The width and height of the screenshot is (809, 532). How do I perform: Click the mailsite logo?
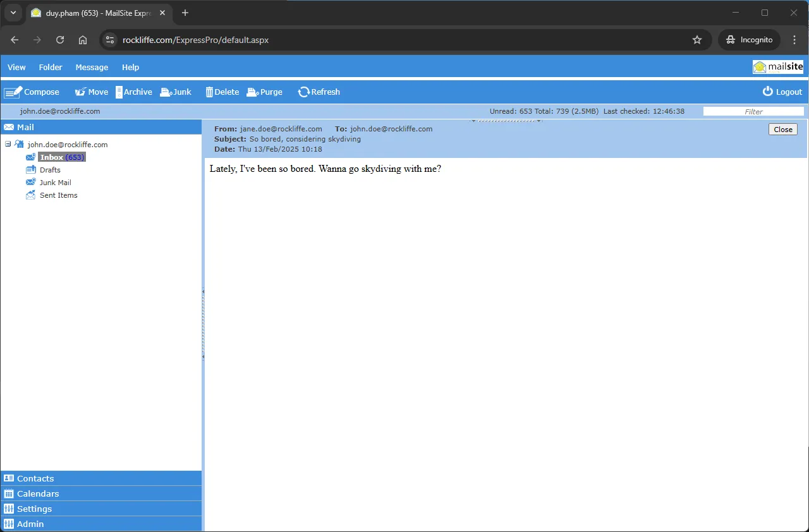pyautogui.click(x=777, y=66)
